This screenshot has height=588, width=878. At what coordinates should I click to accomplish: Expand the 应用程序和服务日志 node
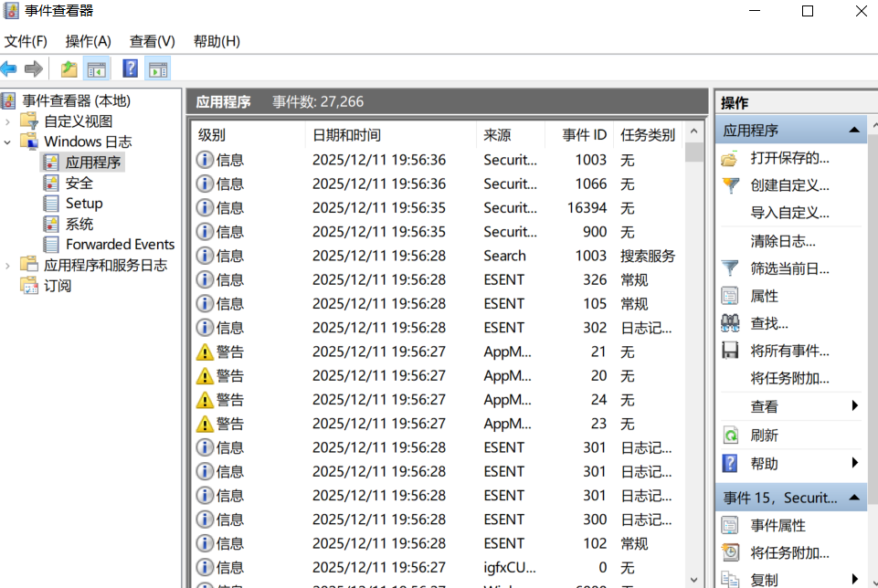coord(7,266)
